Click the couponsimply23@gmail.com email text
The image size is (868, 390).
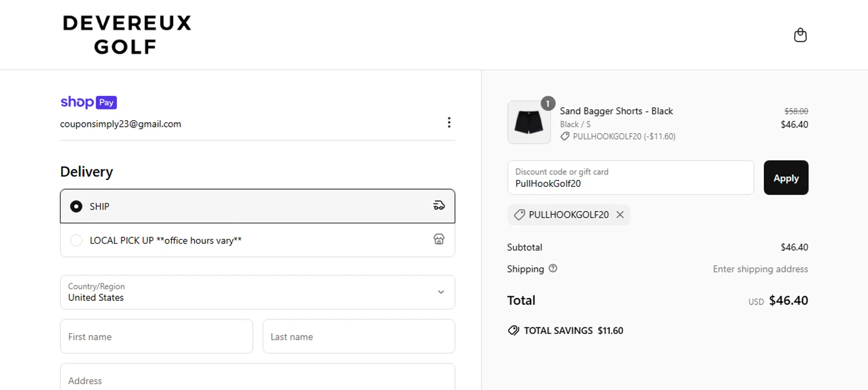click(x=120, y=124)
